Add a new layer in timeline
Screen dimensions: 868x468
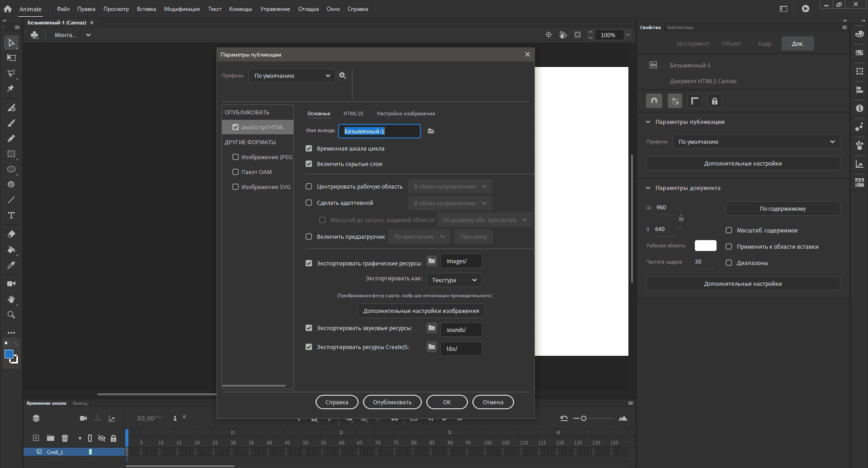click(x=36, y=438)
